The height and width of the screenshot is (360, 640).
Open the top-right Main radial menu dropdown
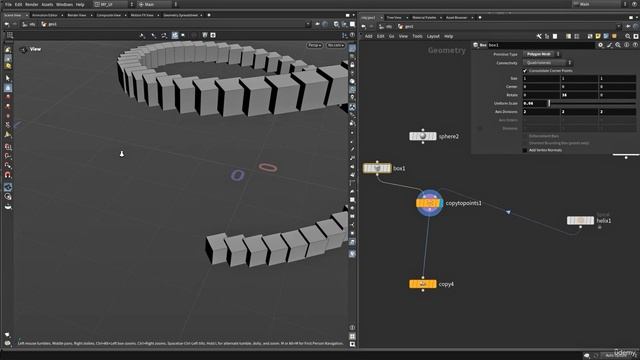600,4
